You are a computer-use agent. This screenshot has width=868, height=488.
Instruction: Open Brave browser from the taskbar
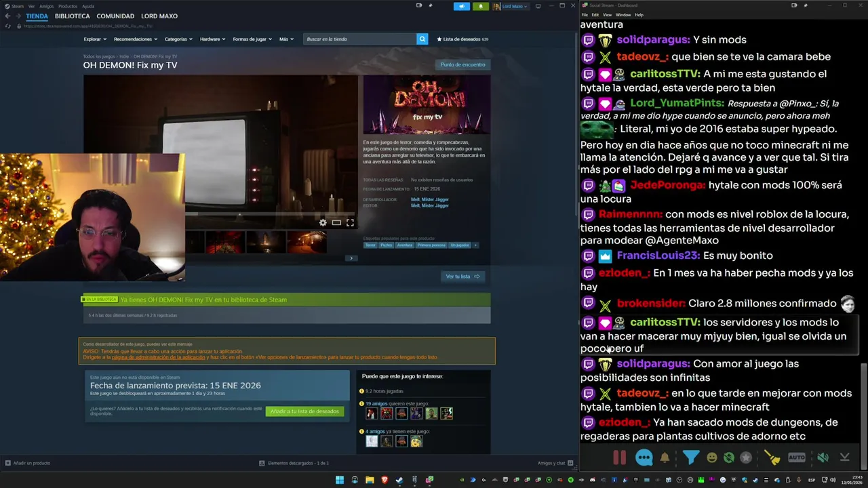[384, 480]
